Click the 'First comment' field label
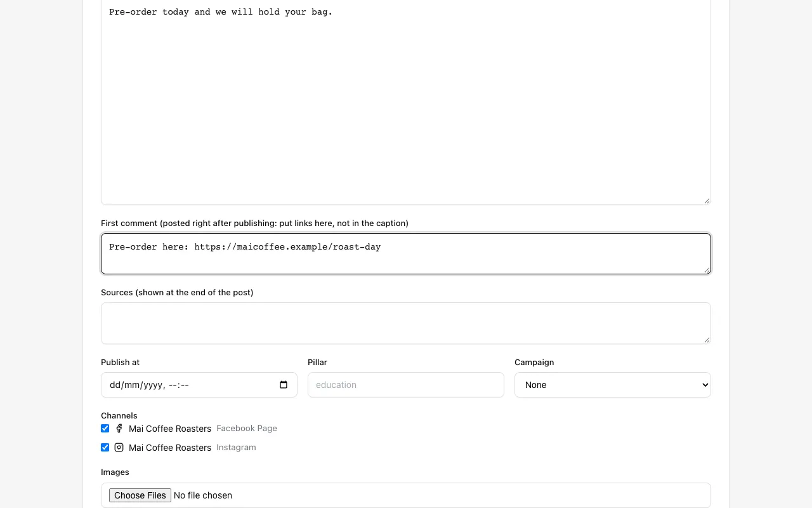 pos(254,224)
